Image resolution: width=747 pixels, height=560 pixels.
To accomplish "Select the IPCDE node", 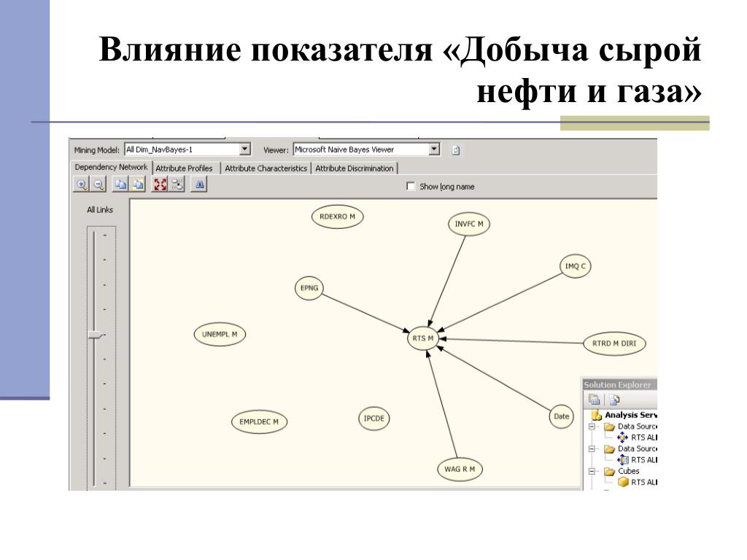I will tap(373, 419).
